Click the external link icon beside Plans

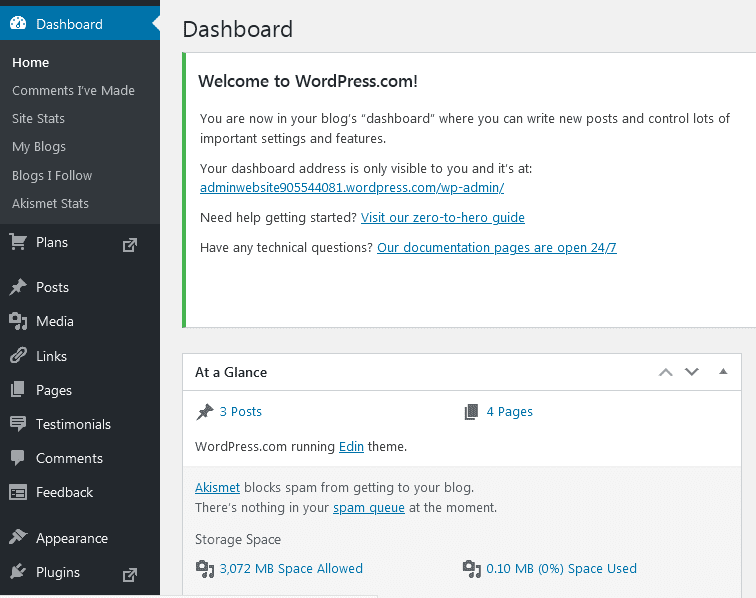[x=130, y=245]
